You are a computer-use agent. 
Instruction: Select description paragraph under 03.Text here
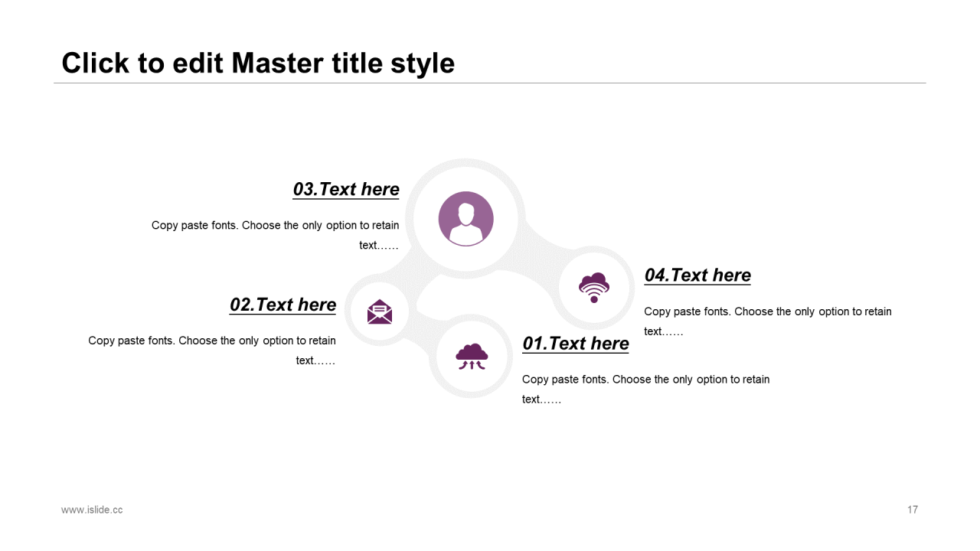click(x=276, y=235)
